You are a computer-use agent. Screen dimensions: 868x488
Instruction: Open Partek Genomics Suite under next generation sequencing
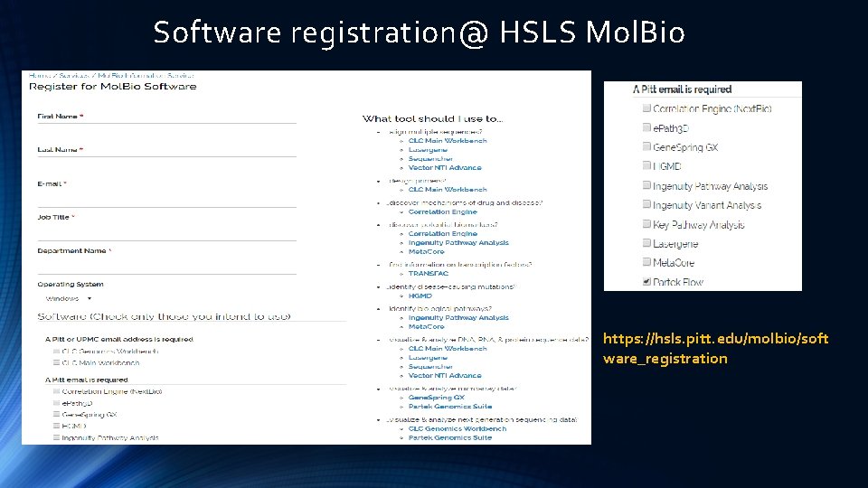click(x=450, y=437)
